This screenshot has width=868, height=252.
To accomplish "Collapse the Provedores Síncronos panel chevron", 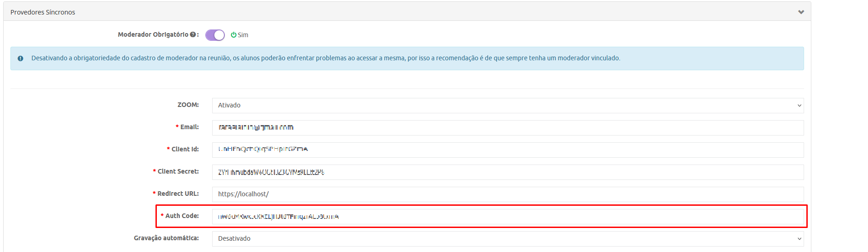I will click(x=801, y=12).
